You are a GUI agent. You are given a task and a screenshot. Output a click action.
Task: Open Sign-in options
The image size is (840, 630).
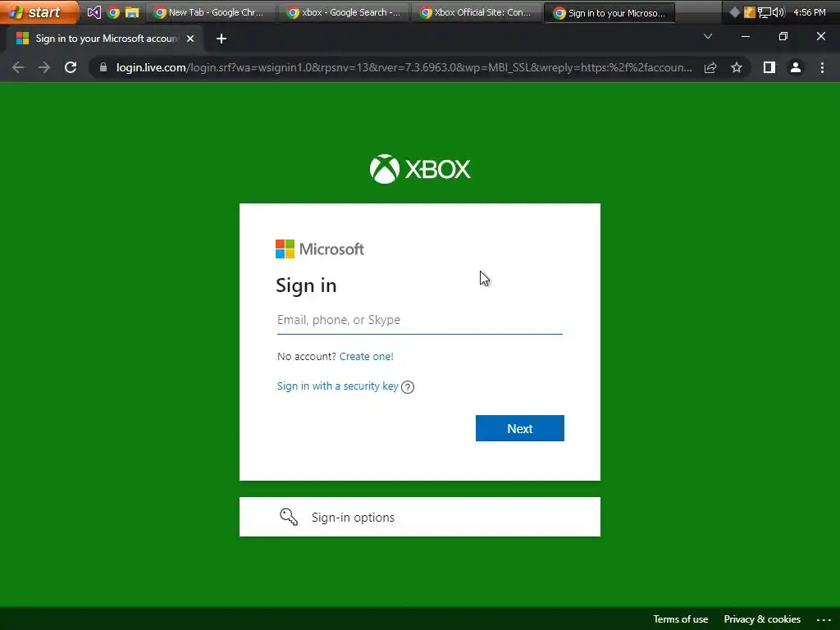click(x=420, y=517)
